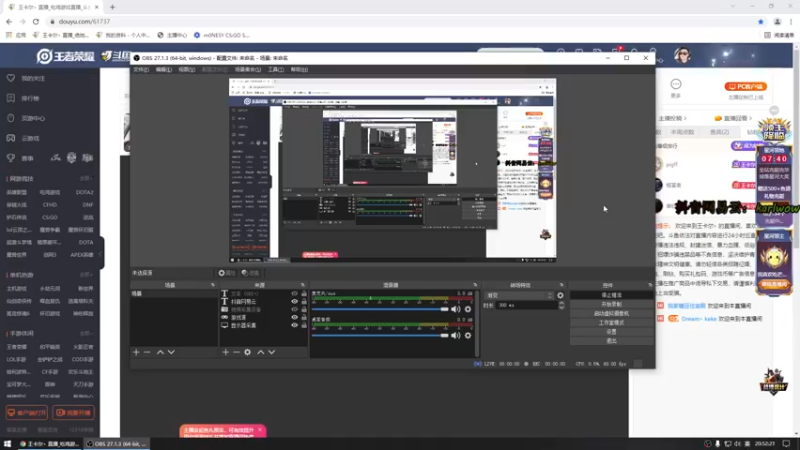Screen dimensions: 800x450
Task: Open the 场景集合(S) menu in OBS
Action: 247,69
